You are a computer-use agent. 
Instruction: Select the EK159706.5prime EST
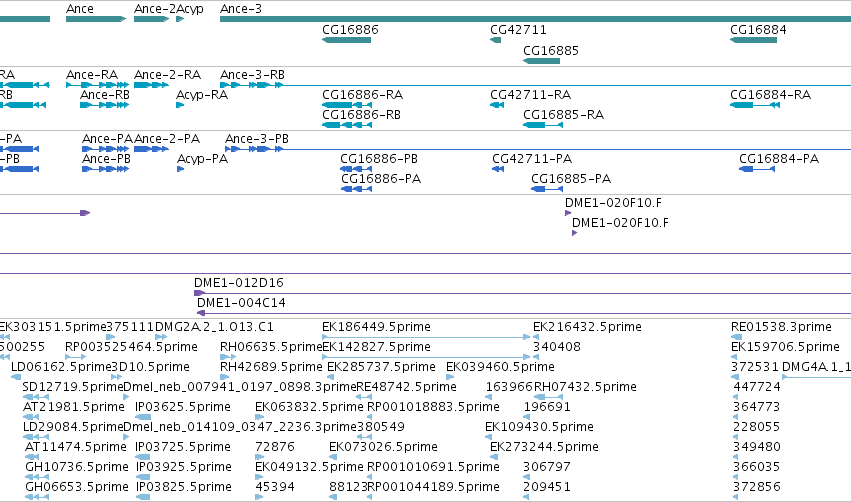tap(734, 357)
